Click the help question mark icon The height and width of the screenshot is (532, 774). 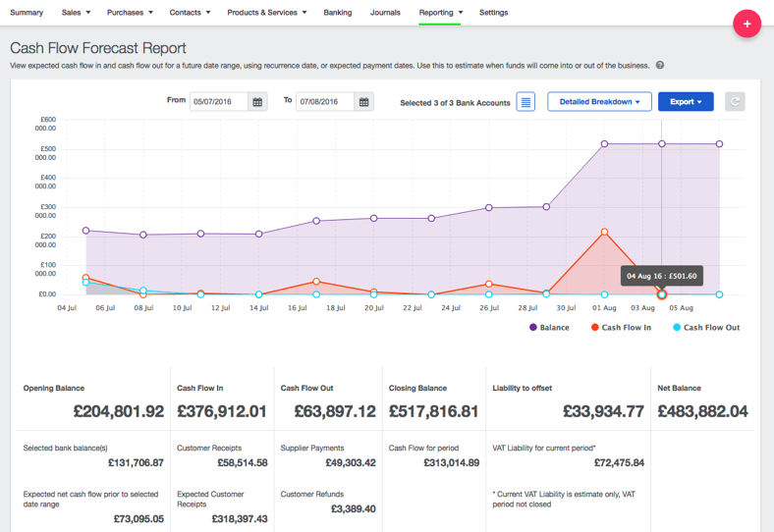[660, 66]
